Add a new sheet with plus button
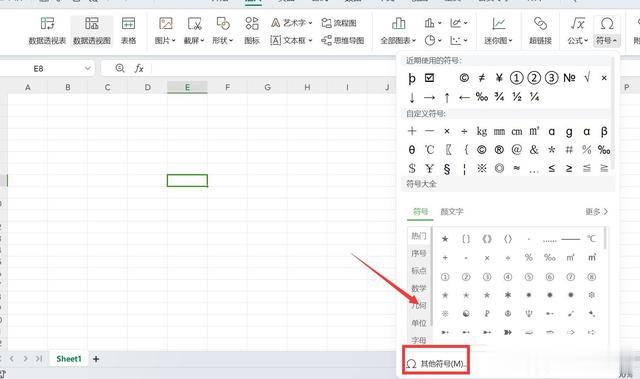Screen dimensions: 640x379 click(x=96, y=359)
